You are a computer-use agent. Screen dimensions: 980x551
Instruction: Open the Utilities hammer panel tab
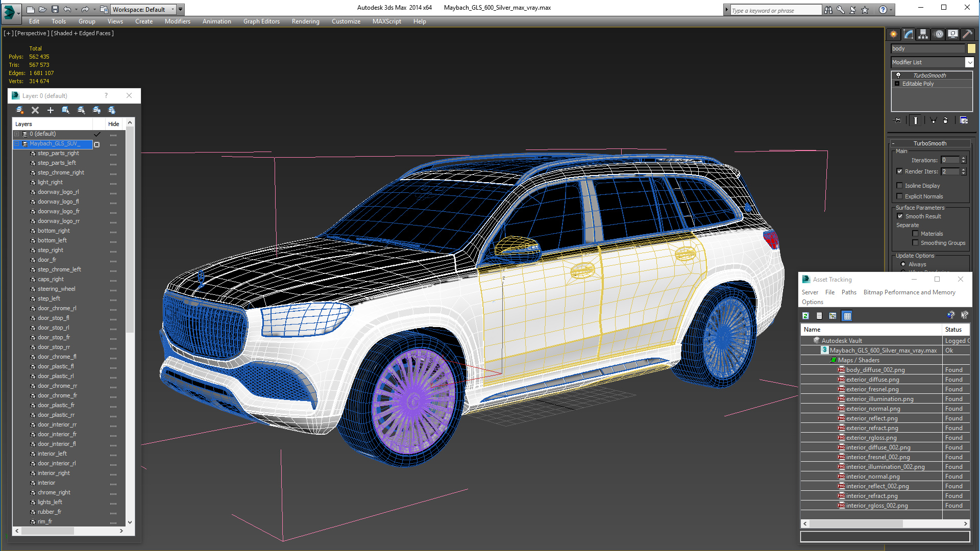pyautogui.click(x=967, y=34)
